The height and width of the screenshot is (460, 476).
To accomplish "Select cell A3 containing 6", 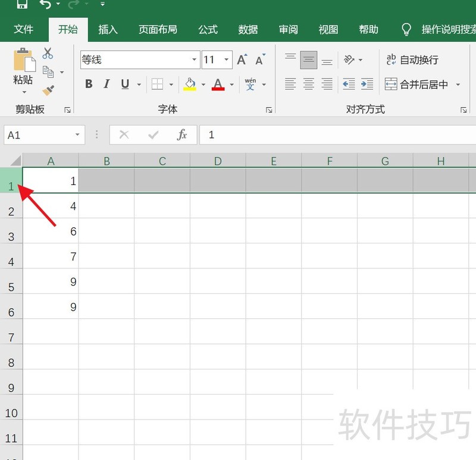I will [x=51, y=231].
